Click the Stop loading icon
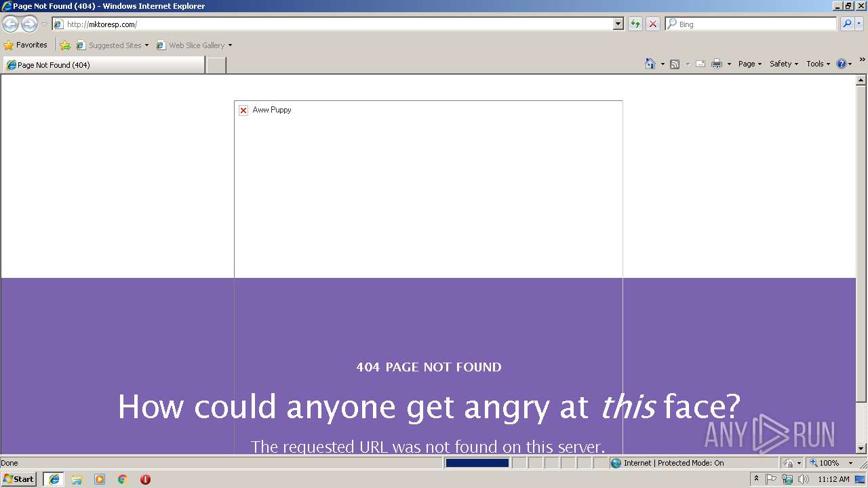Viewport: 868px width, 488px height. point(653,24)
